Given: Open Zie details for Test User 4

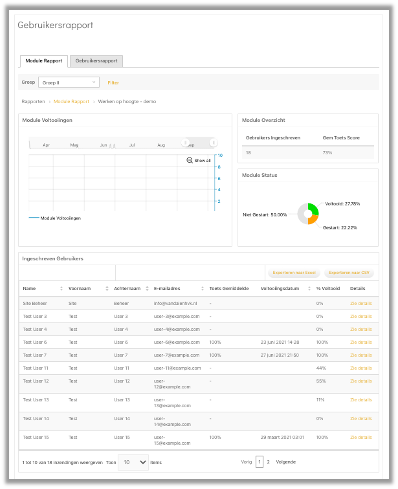Looking at the screenshot, I should pos(361,329).
